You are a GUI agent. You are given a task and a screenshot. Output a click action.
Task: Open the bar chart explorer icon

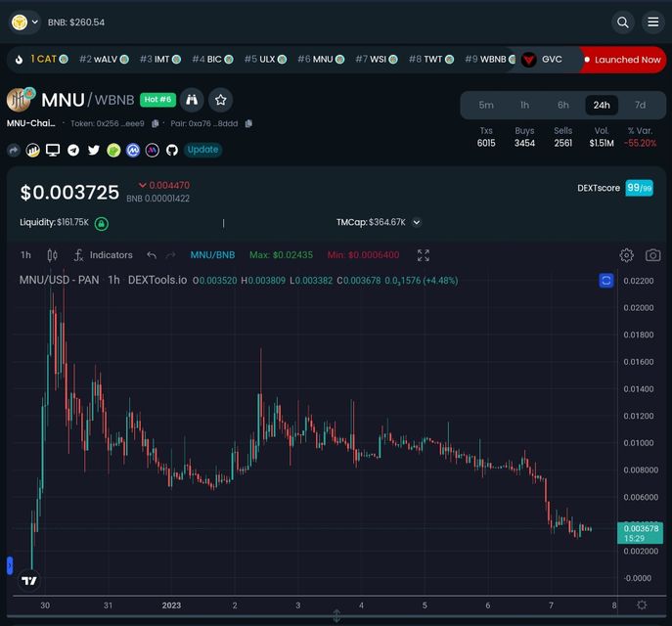[32, 150]
